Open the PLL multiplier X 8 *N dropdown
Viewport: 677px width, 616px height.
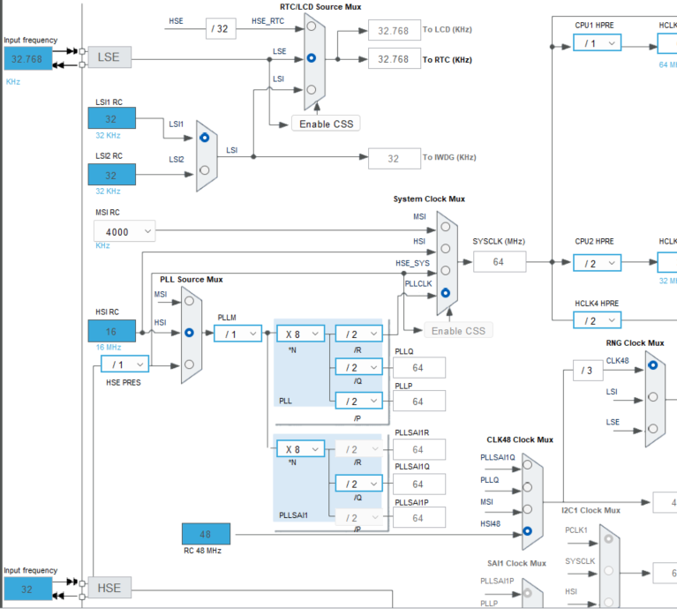(300, 334)
